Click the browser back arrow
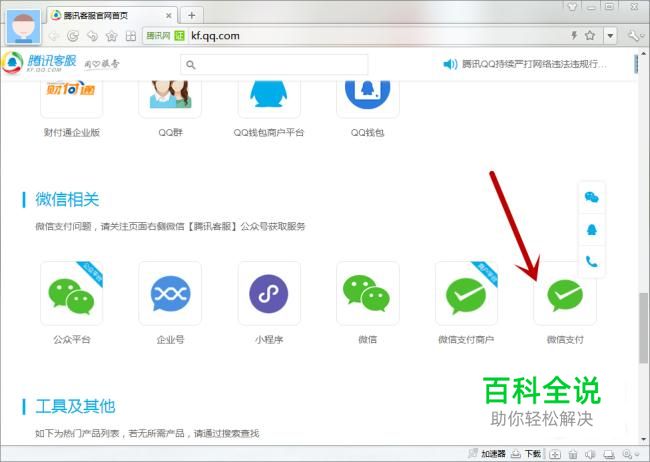 tap(54, 36)
